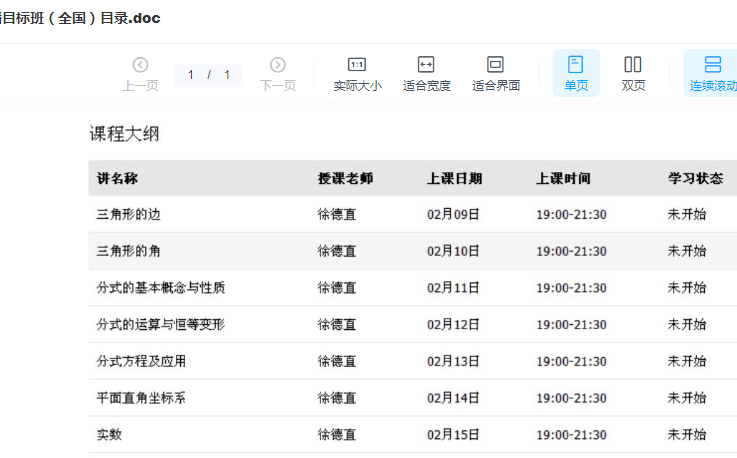The width and height of the screenshot is (737, 458).
Task: Fit document to window (适合界面)
Action: (496, 74)
